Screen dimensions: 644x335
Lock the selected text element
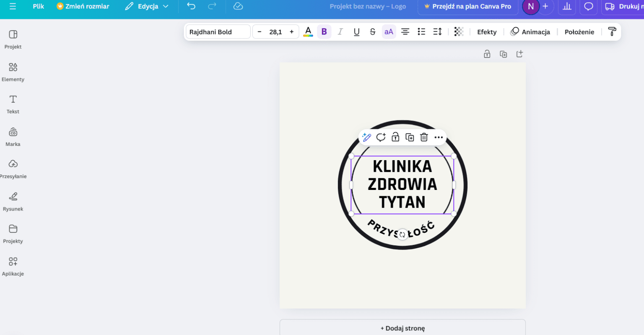[x=395, y=137]
